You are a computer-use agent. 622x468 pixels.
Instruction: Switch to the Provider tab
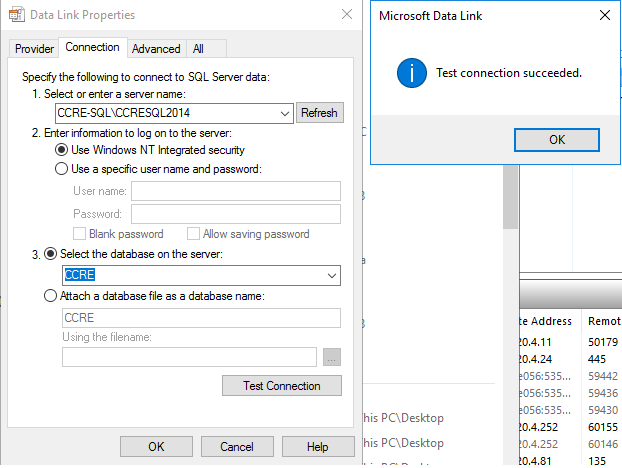tap(34, 49)
